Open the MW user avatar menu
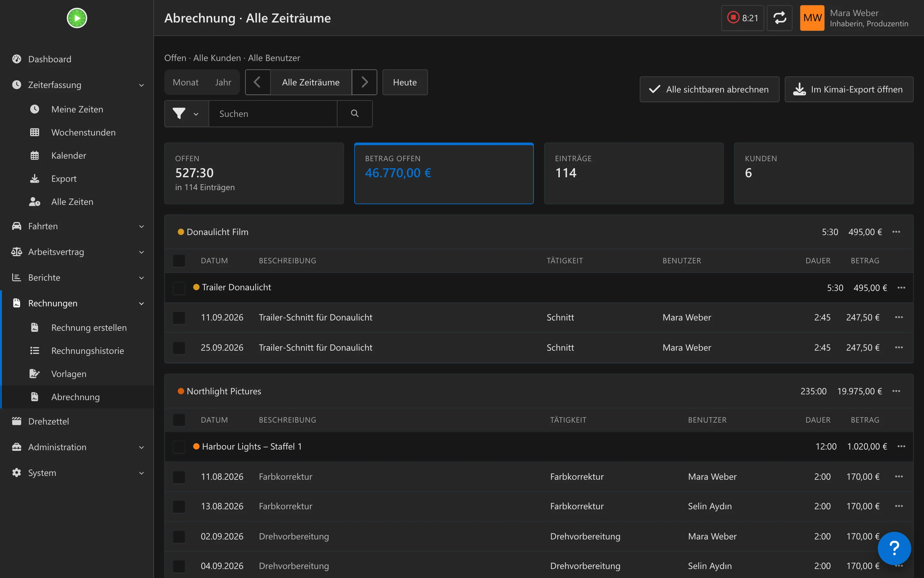Screen dimensions: 924x578 point(812,18)
